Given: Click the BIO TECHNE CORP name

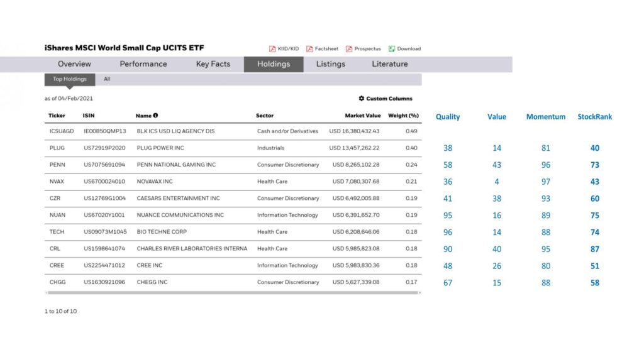Looking at the screenshot, I should pyautogui.click(x=162, y=232).
